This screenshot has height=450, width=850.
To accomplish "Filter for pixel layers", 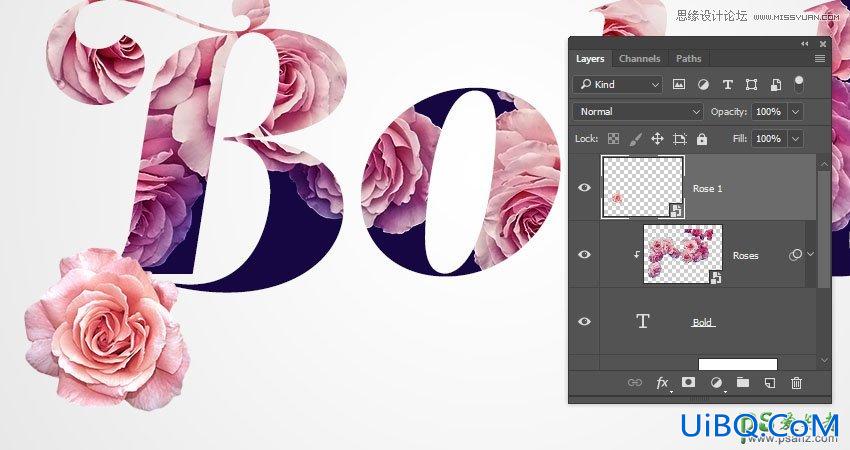I will pos(679,84).
